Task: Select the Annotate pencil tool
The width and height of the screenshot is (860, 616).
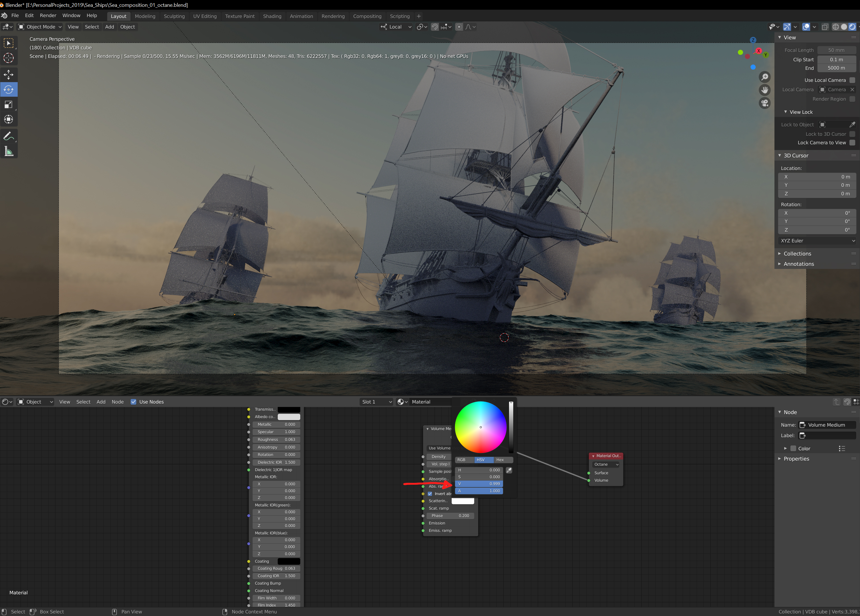Action: (8, 137)
